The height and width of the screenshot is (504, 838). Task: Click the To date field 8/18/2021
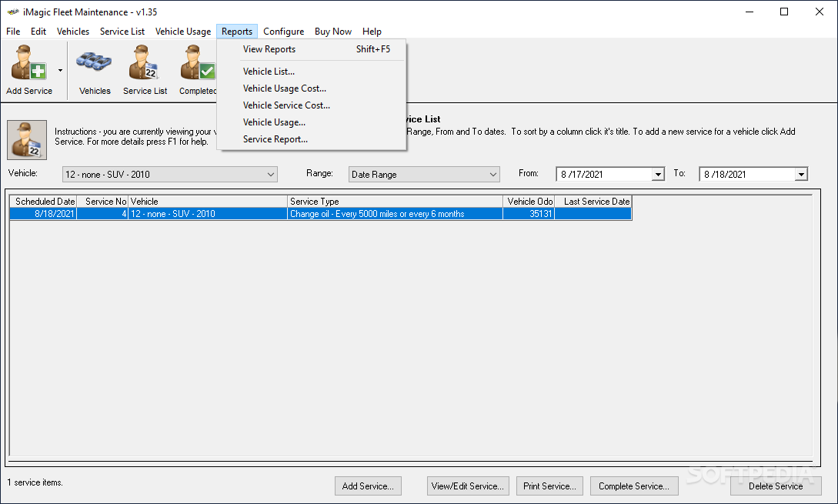tap(747, 175)
